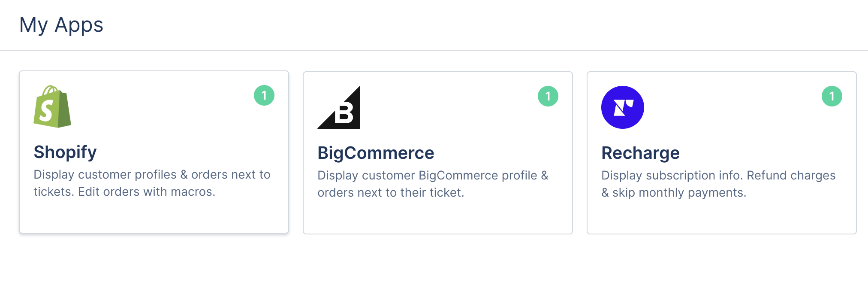The width and height of the screenshot is (868, 304).
Task: Click the divider line beneath My Apps
Action: (x=434, y=50)
